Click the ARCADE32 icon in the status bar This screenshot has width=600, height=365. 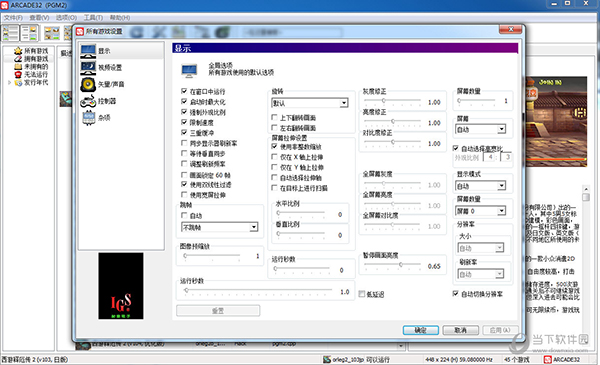548,359
